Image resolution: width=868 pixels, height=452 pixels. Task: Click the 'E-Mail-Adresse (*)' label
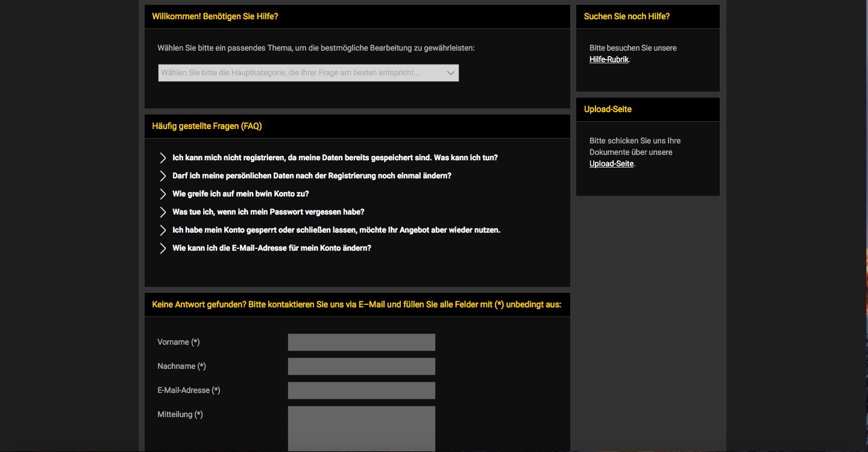189,391
